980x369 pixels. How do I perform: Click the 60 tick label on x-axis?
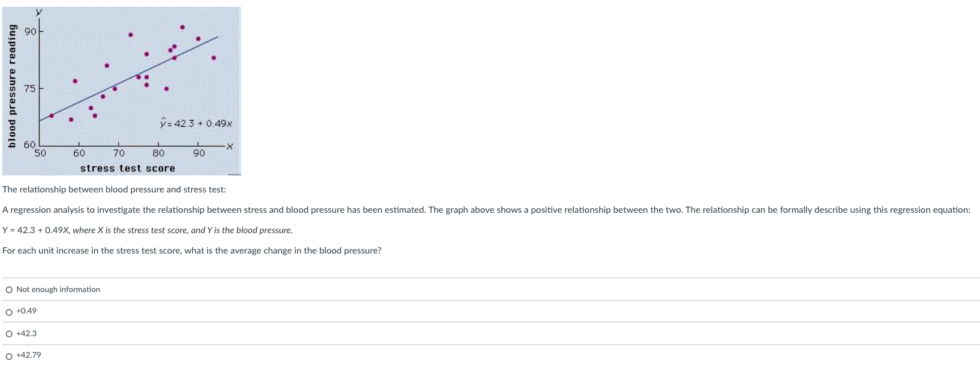point(79,153)
